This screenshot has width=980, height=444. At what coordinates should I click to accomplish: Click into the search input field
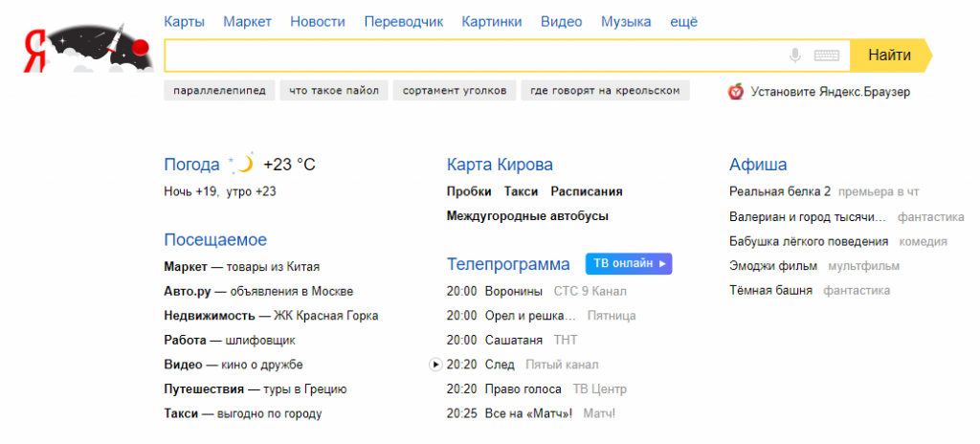(x=474, y=55)
